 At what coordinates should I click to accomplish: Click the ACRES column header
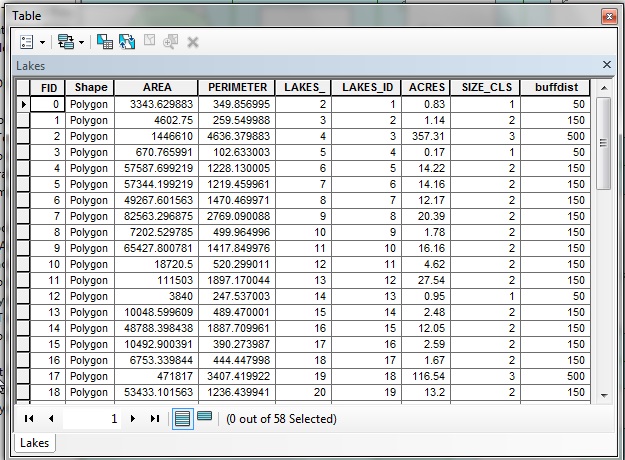(x=426, y=87)
